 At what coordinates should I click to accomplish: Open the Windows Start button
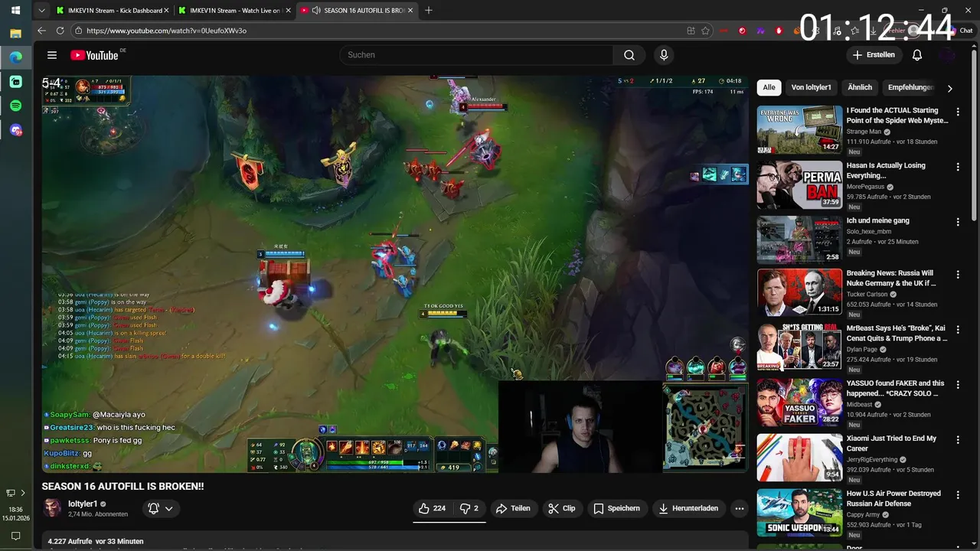click(15, 10)
